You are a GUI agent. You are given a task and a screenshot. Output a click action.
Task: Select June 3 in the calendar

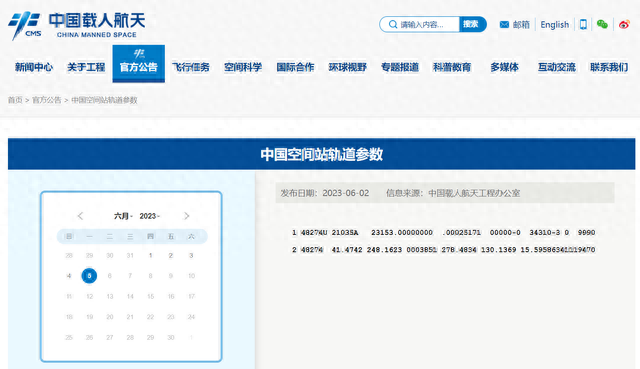(191, 256)
